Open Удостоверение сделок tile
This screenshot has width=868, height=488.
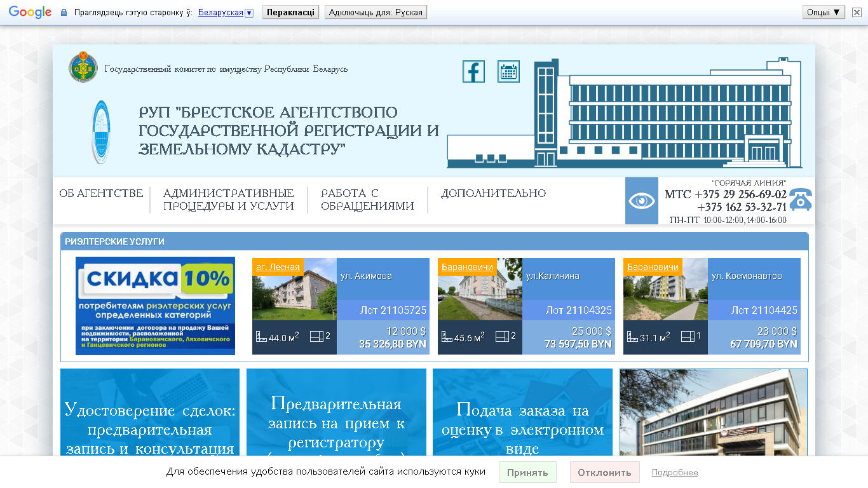click(150, 413)
